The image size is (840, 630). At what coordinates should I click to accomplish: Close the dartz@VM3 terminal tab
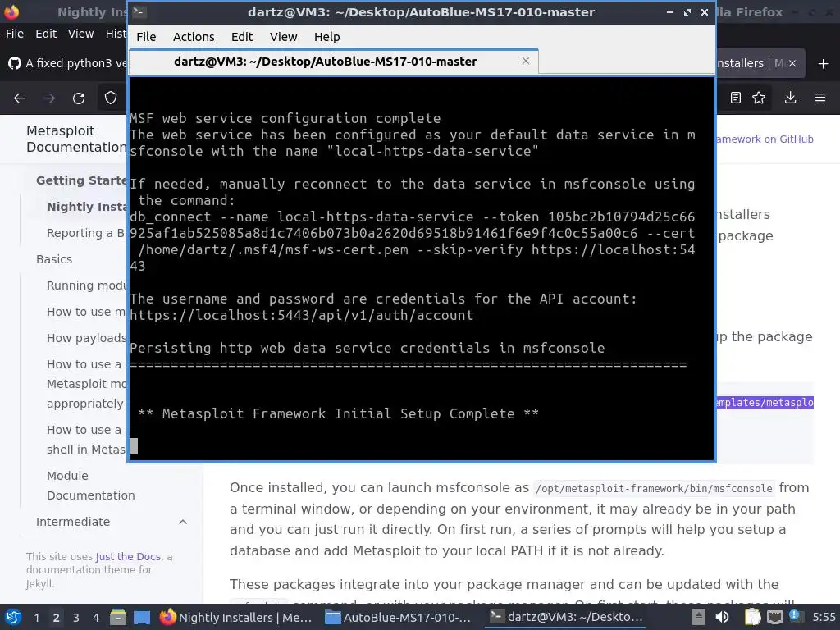click(x=526, y=61)
